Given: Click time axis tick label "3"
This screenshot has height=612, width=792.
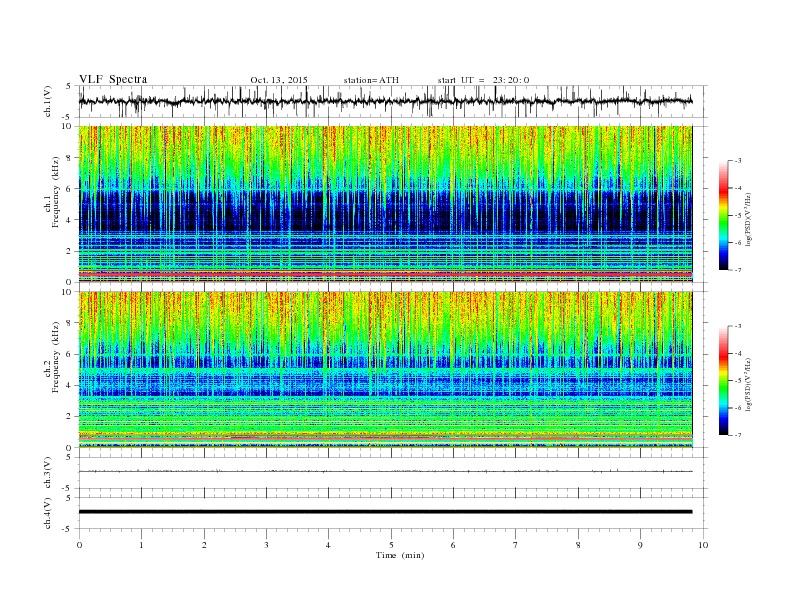Looking at the screenshot, I should (267, 545).
